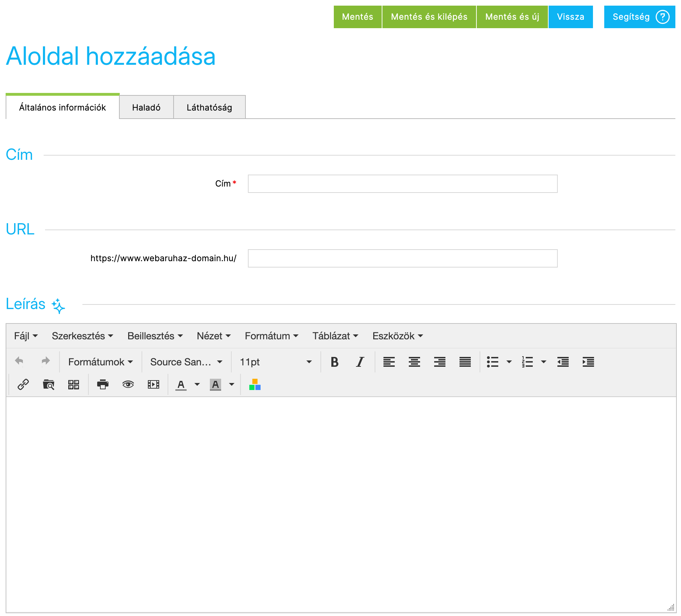The height and width of the screenshot is (616, 681).
Task: Center align the text
Action: tap(414, 362)
